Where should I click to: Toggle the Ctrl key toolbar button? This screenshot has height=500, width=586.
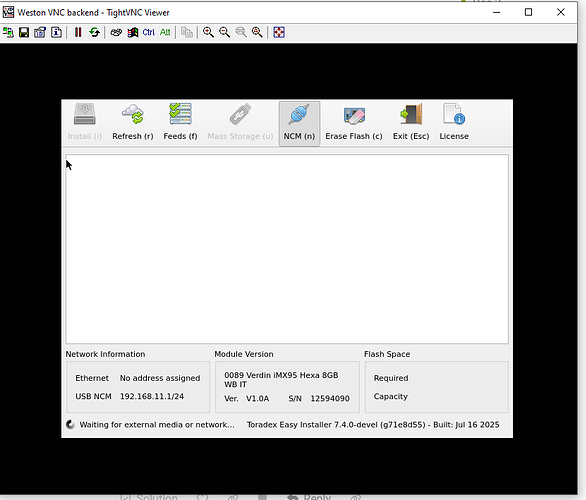[x=148, y=33]
